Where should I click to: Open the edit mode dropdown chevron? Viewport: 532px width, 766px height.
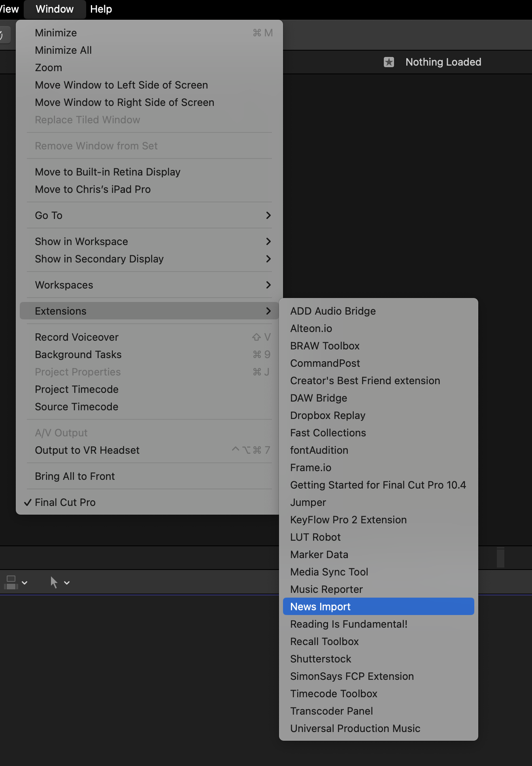pyautogui.click(x=25, y=583)
